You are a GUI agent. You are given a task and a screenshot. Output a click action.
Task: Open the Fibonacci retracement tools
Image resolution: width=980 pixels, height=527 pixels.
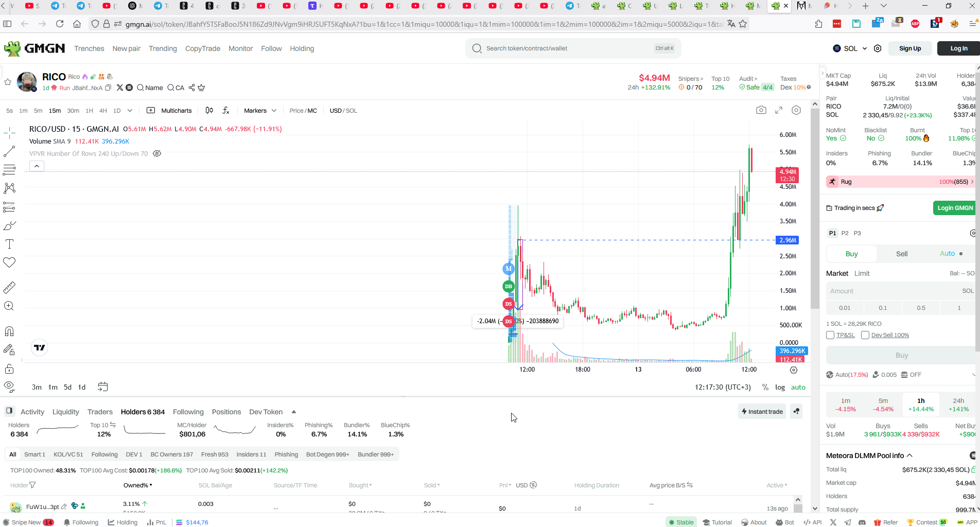(9, 170)
